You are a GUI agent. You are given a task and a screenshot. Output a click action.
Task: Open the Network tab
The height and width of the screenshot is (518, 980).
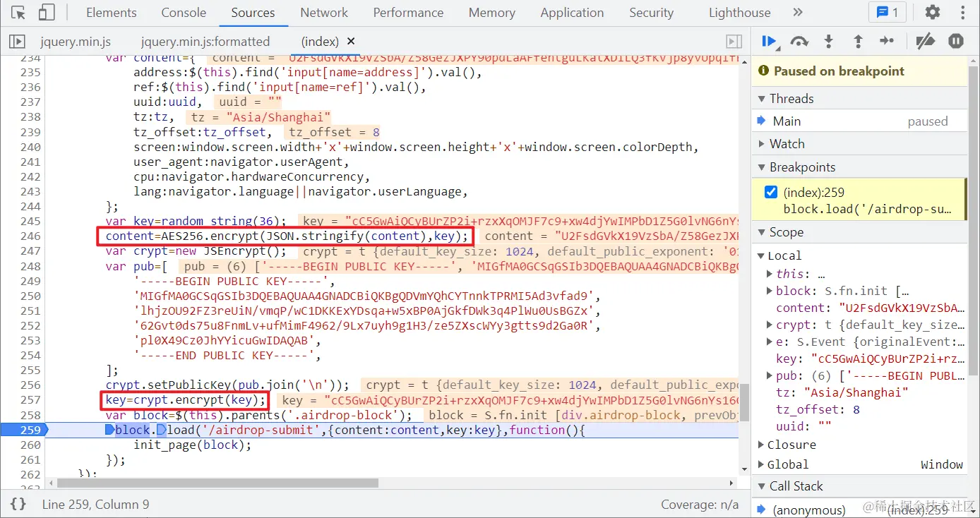[324, 13]
